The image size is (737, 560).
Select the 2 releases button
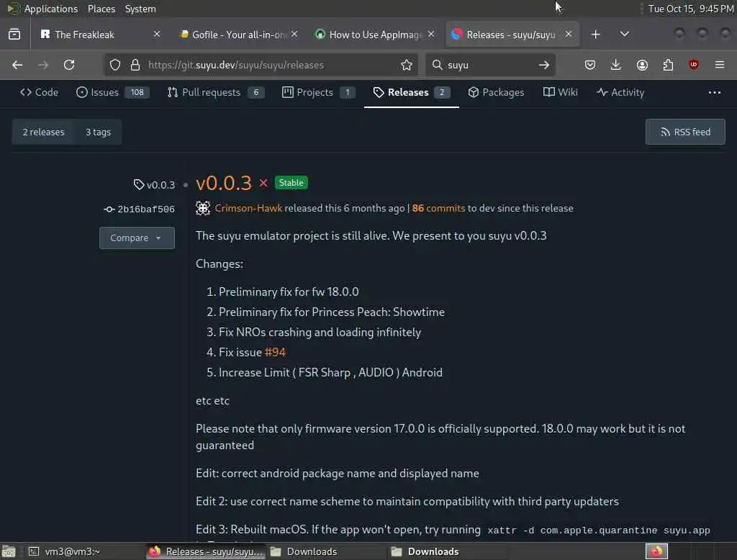click(x=44, y=132)
